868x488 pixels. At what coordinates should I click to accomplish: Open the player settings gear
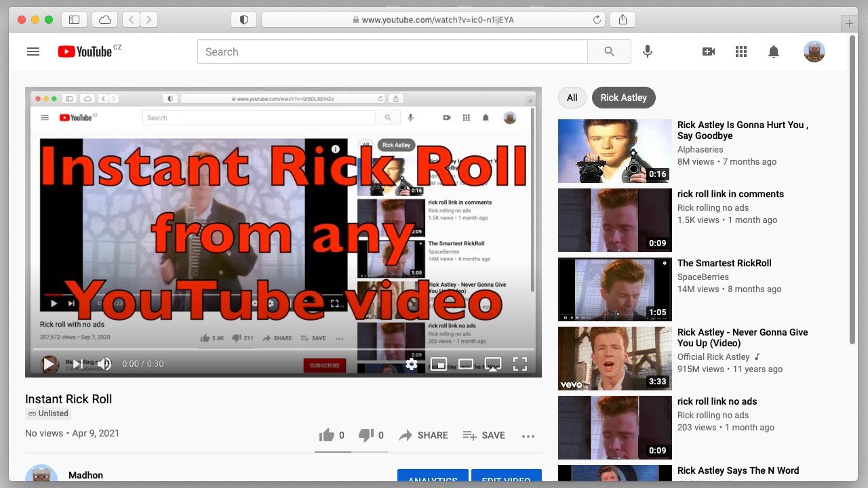point(412,364)
